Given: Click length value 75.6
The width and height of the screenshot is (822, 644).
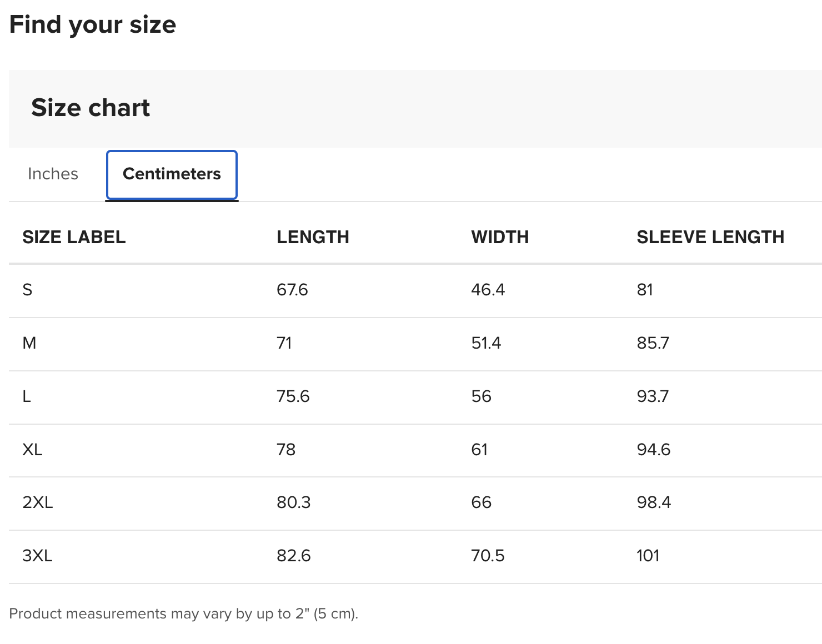Looking at the screenshot, I should tap(293, 396).
